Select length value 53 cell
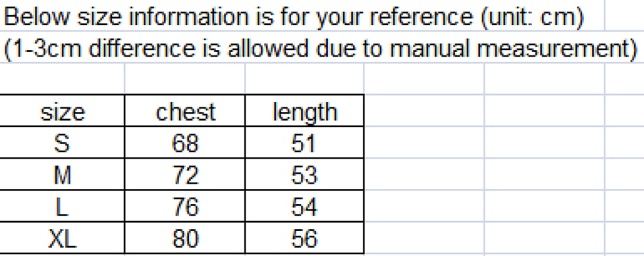 pyautogui.click(x=304, y=174)
